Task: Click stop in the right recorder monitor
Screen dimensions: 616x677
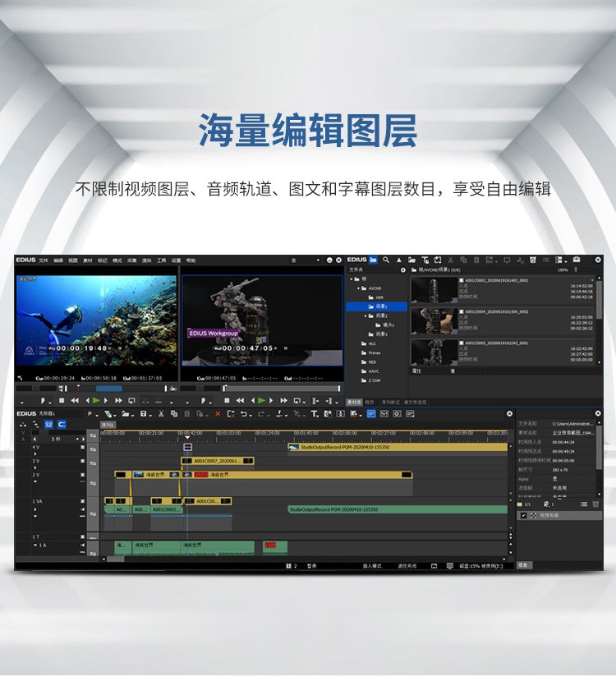Action: (227, 400)
